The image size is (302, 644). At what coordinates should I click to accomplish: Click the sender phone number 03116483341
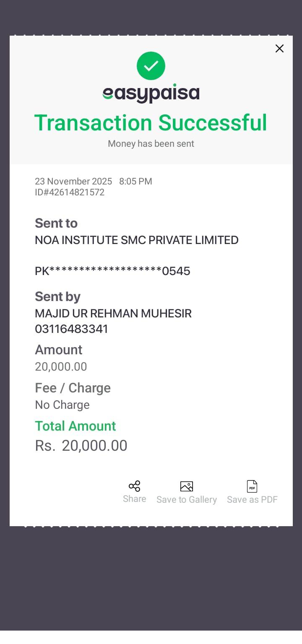[71, 329]
